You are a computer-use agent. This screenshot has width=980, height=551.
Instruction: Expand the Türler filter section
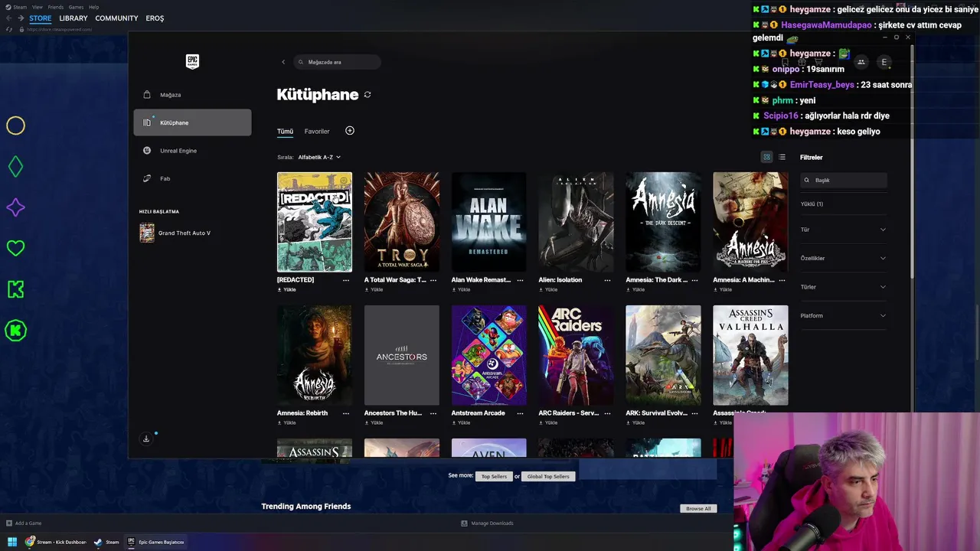tap(843, 287)
